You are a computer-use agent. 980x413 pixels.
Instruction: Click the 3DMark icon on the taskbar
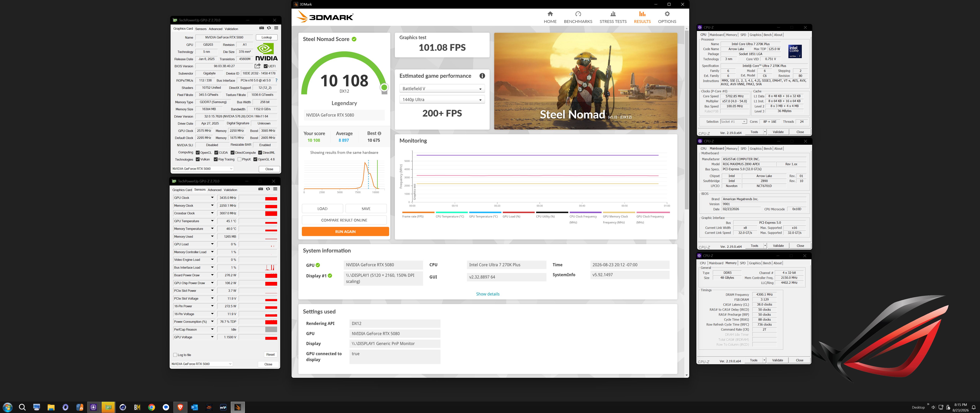[x=238, y=407]
